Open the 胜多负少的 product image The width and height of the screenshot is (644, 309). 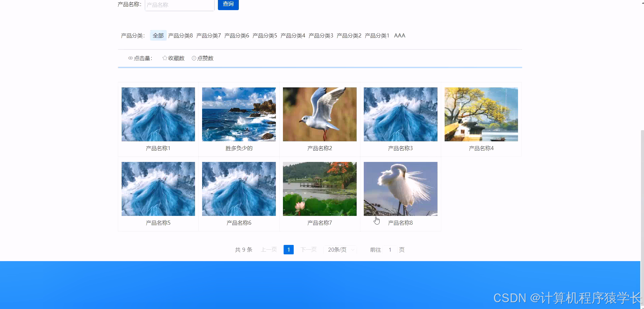[238, 114]
